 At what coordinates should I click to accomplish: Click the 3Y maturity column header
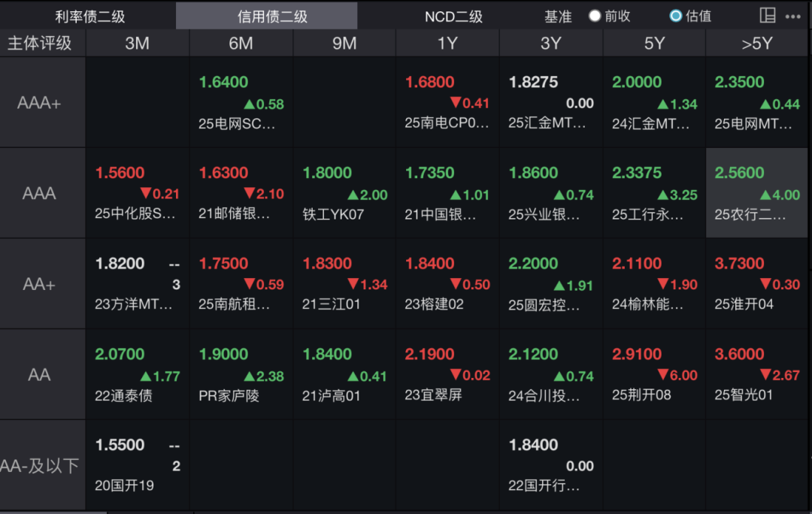coord(550,44)
